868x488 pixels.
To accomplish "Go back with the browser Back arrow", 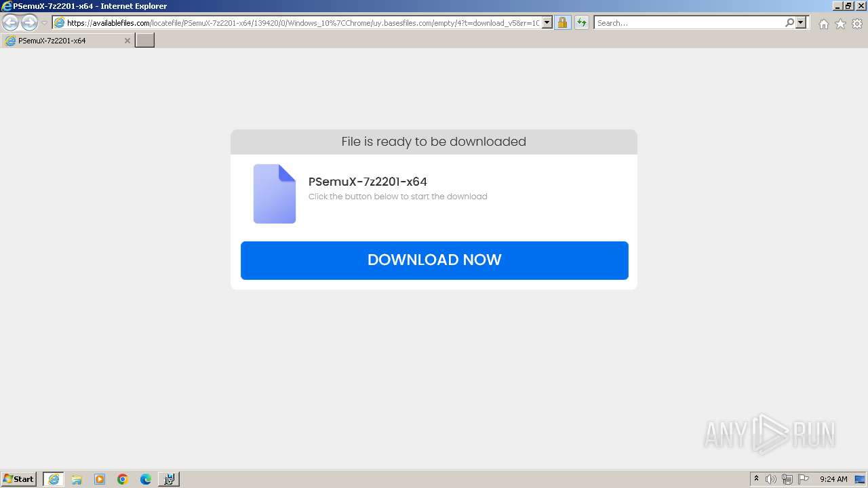I will click(11, 23).
